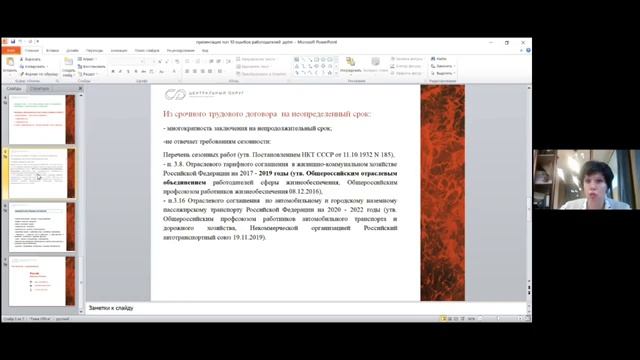Select first visible slide thumbnail with red headings

[x=42, y=119]
